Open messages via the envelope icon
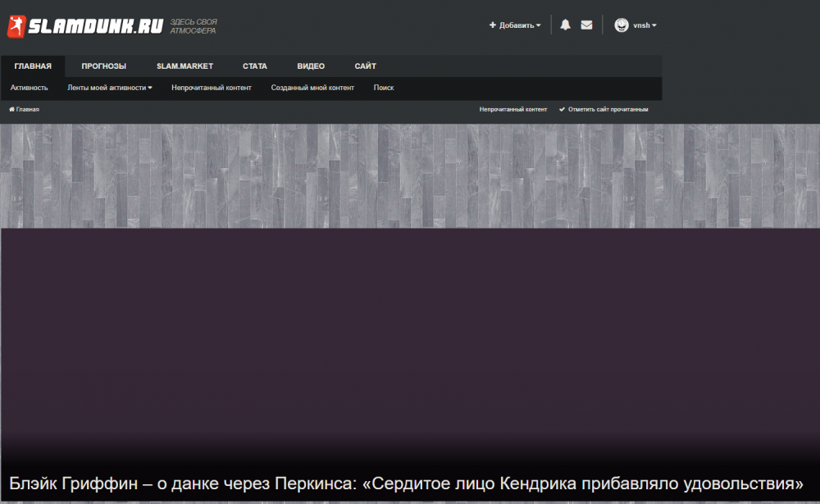 [x=586, y=25]
